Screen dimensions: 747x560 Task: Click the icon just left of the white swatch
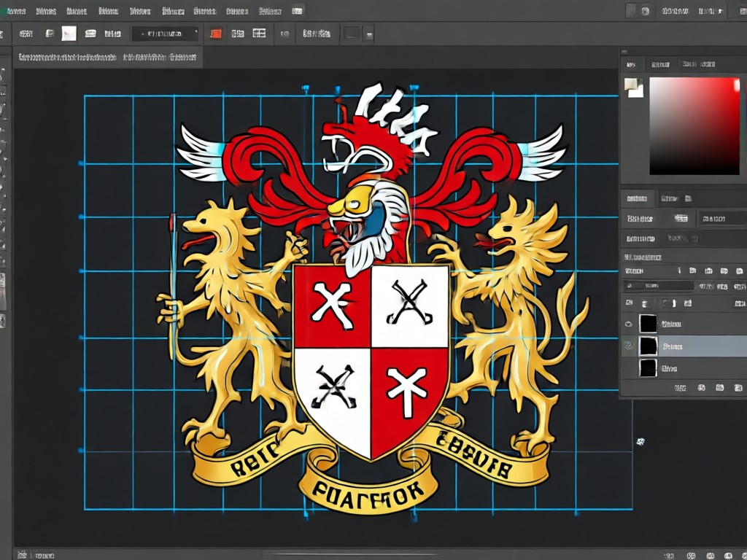coord(49,34)
